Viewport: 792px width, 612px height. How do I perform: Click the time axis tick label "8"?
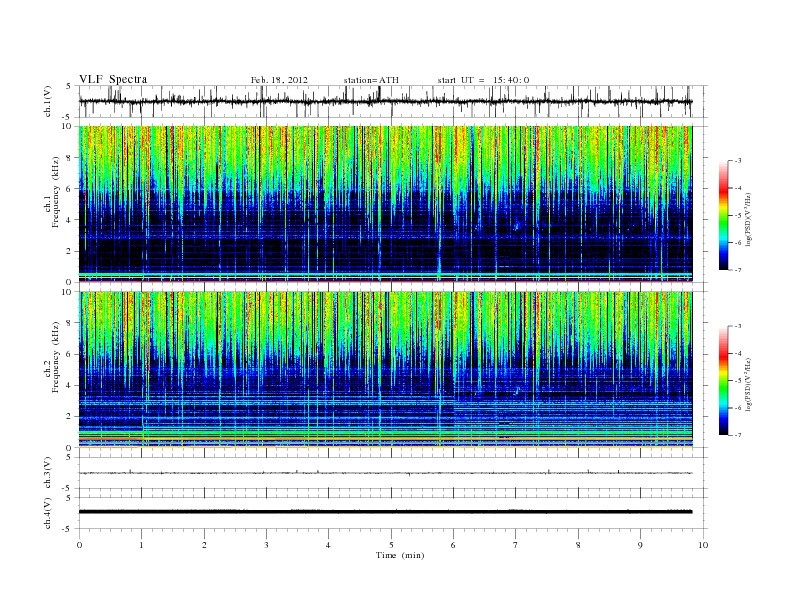pos(578,545)
